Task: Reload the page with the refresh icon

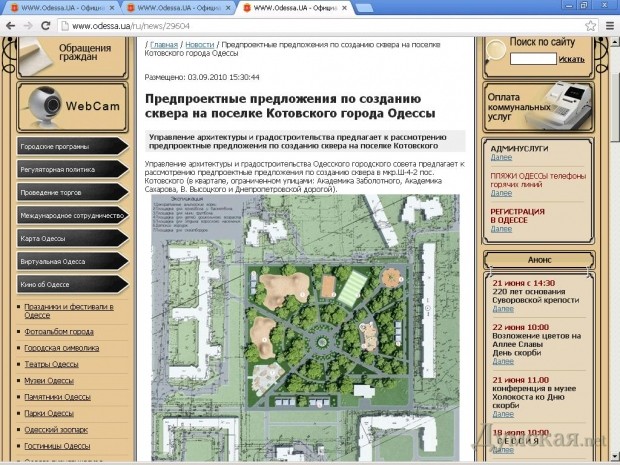Action: [48, 25]
